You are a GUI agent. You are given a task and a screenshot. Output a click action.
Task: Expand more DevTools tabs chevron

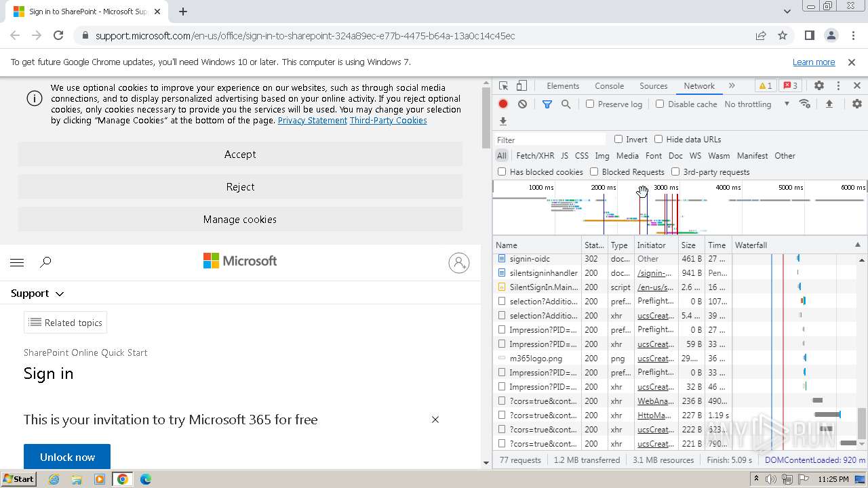(732, 86)
